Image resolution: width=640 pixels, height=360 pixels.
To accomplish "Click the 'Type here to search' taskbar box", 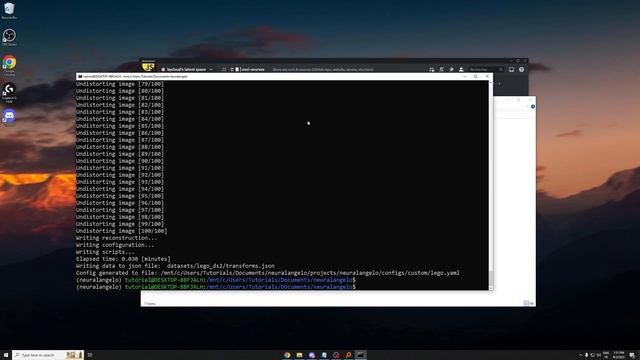I will (x=48, y=355).
